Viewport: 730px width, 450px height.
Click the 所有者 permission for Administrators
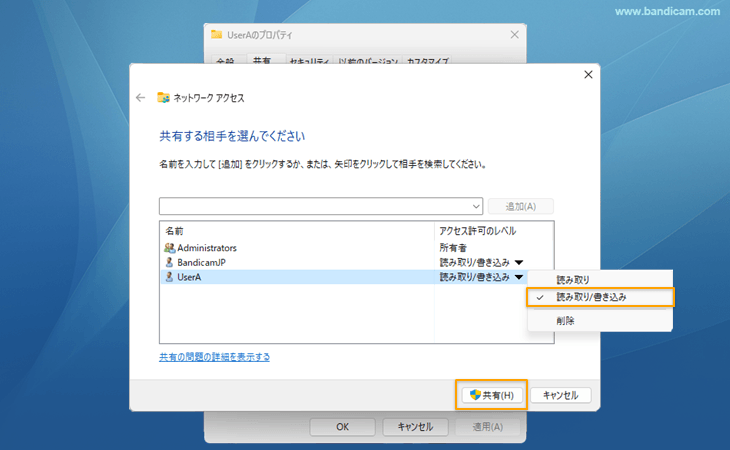(x=453, y=248)
